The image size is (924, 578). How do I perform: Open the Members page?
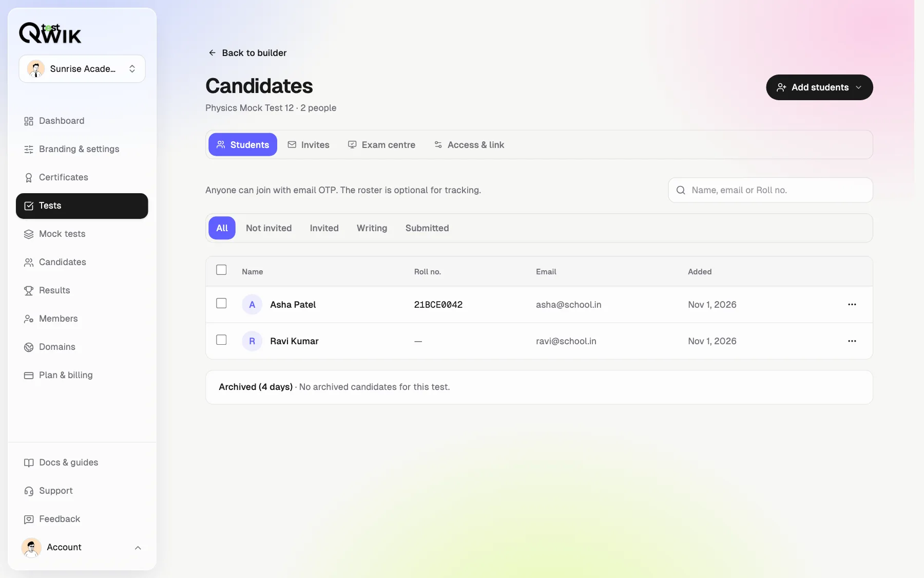tap(82, 319)
